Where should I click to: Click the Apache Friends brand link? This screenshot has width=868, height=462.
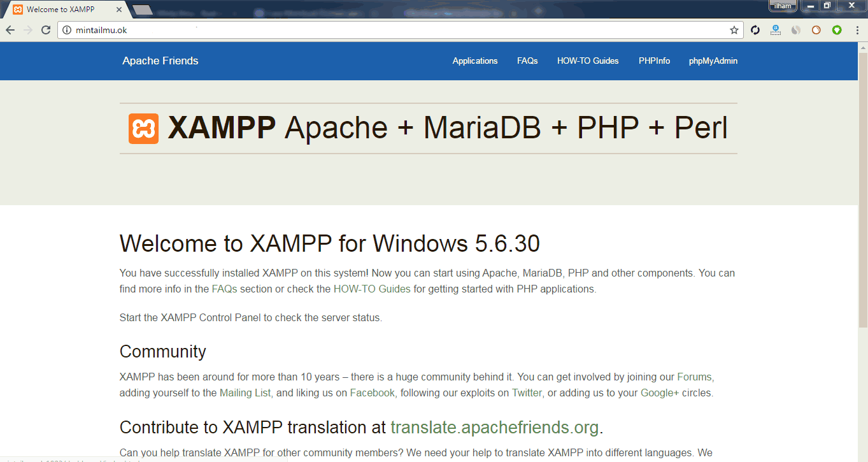tap(160, 61)
